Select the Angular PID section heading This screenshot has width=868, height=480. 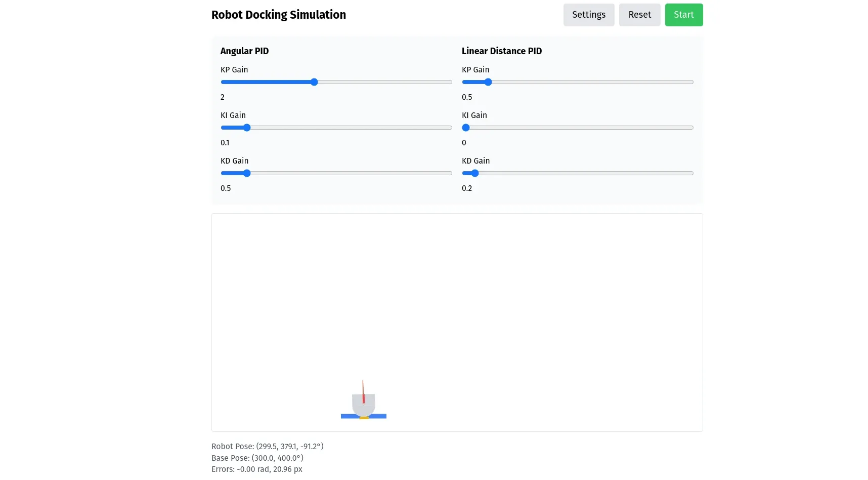coord(244,51)
